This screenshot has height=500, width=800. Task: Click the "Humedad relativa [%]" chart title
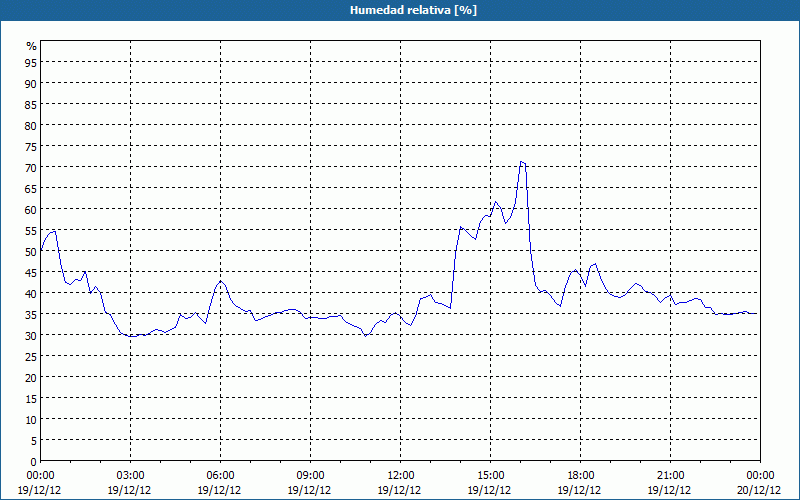tap(413, 10)
